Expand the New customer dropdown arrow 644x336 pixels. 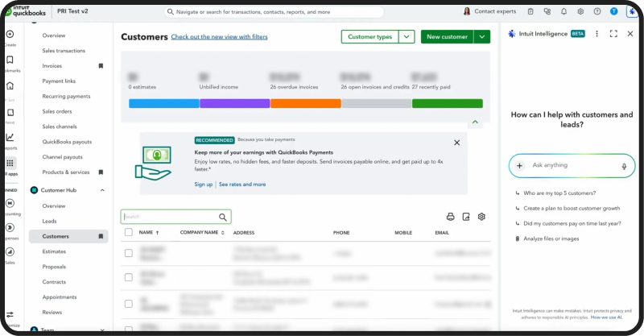tap(481, 37)
